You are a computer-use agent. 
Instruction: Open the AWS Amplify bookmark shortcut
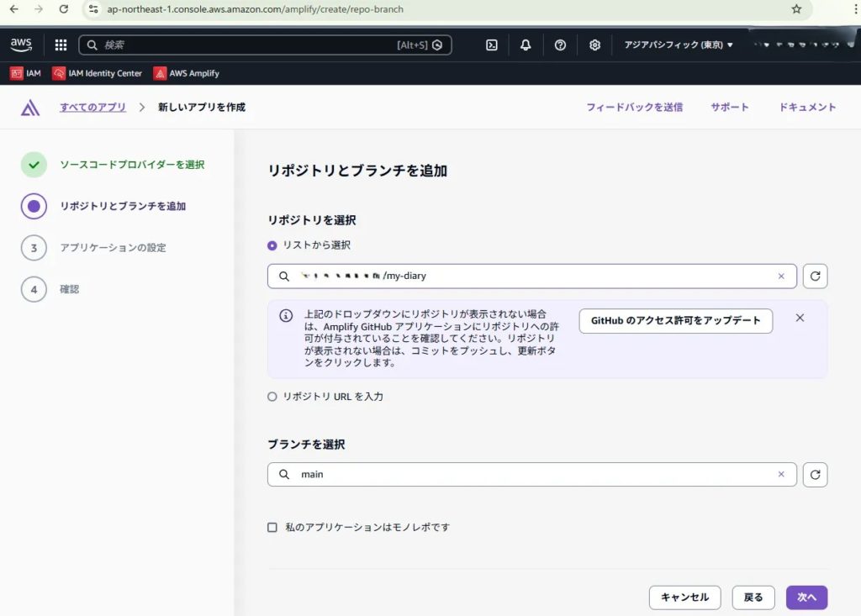(x=186, y=74)
